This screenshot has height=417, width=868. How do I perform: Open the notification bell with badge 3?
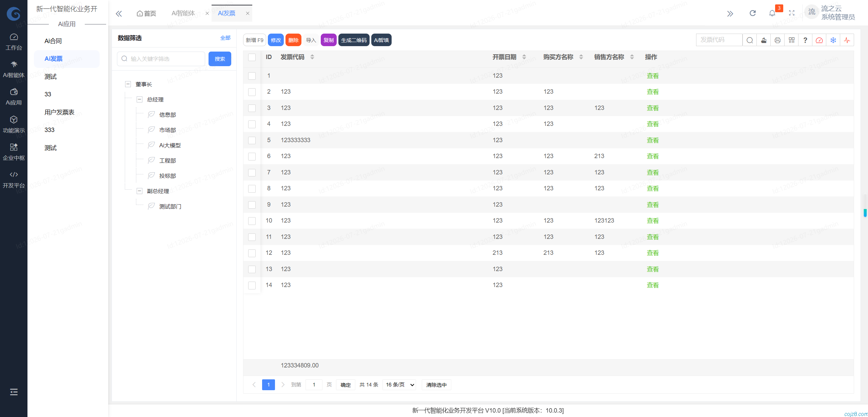[772, 13]
